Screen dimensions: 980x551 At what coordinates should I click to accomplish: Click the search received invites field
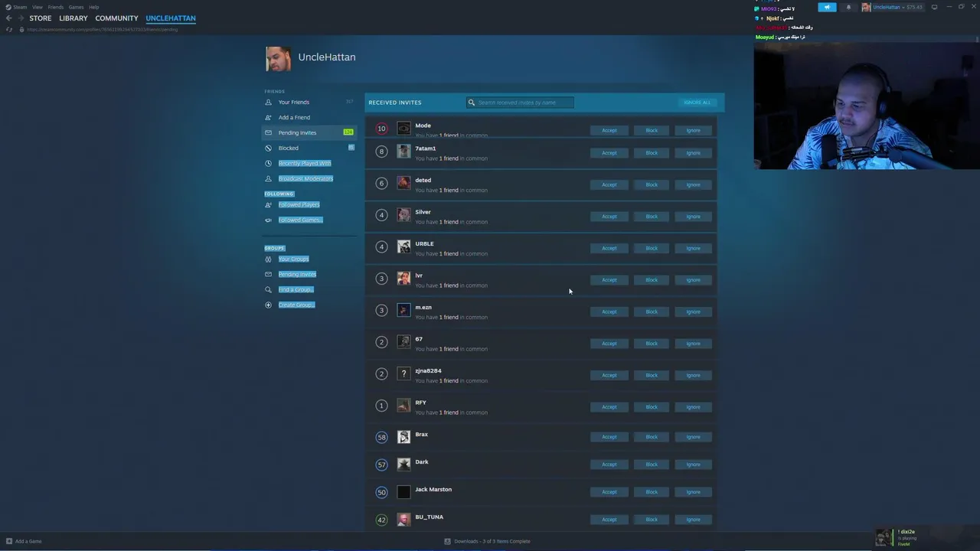tap(520, 103)
